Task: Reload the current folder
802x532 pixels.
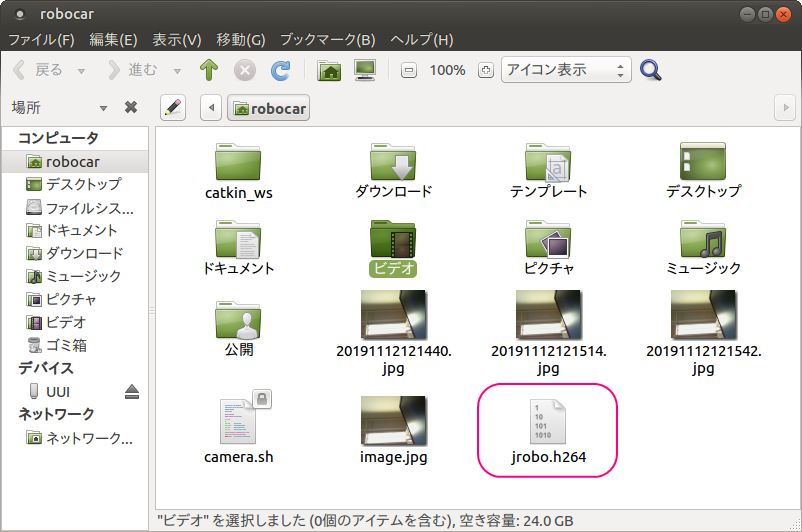Action: (x=280, y=70)
